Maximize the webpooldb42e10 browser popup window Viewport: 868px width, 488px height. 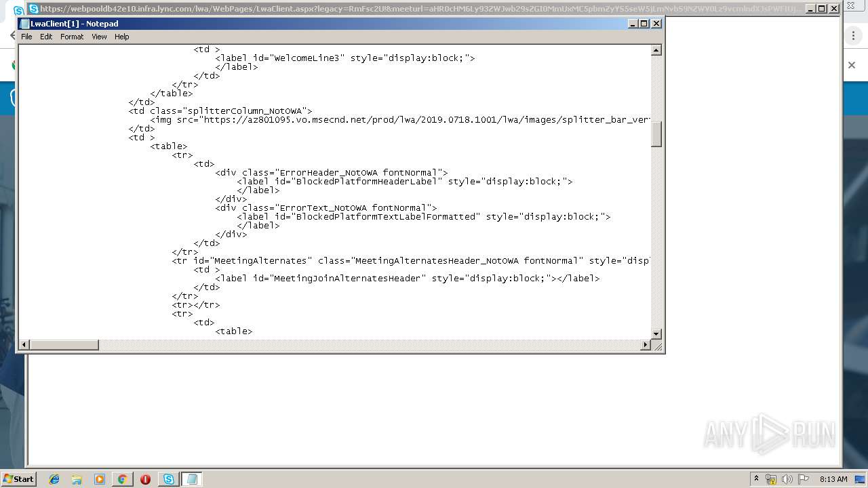point(821,8)
